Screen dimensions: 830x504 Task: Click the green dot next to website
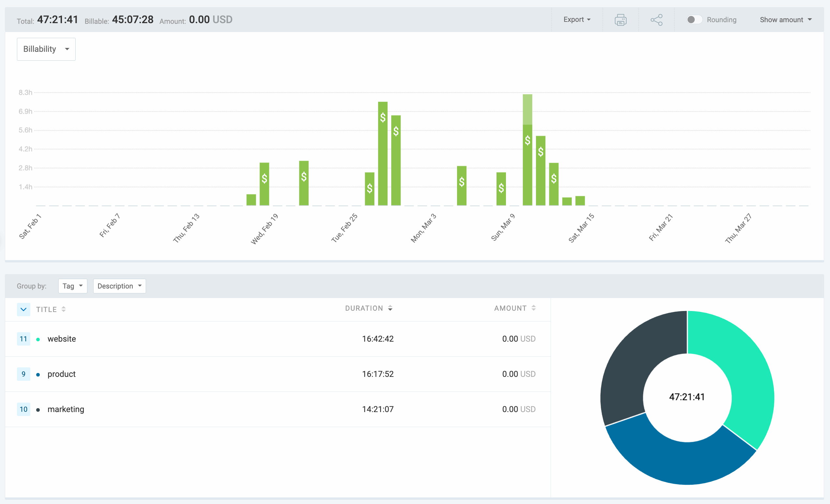(x=38, y=339)
